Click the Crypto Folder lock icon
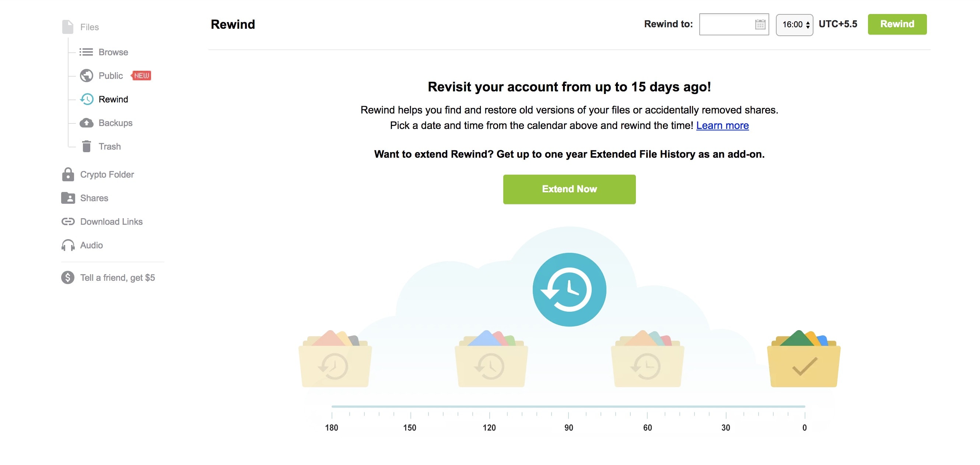 click(67, 174)
